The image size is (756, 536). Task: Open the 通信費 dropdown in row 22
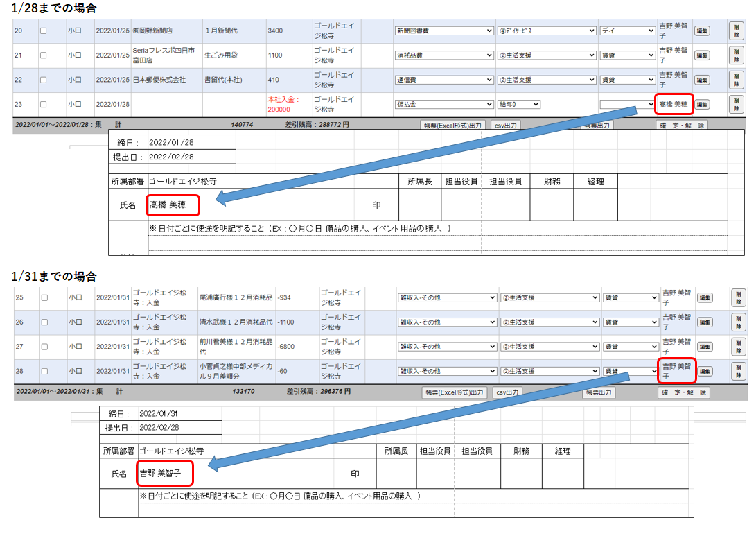(x=443, y=80)
